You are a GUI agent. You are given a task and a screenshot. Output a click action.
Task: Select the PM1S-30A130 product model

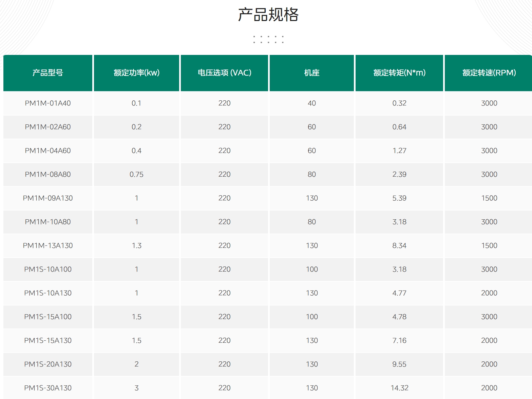[x=48, y=388]
